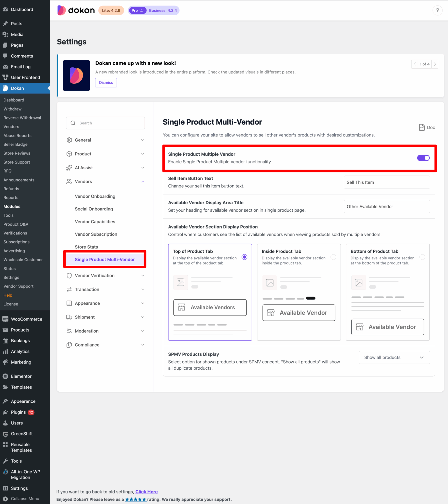The height and width of the screenshot is (504, 448).
Task: Click the AI Assist sparkle icon
Action: pyautogui.click(x=69, y=167)
